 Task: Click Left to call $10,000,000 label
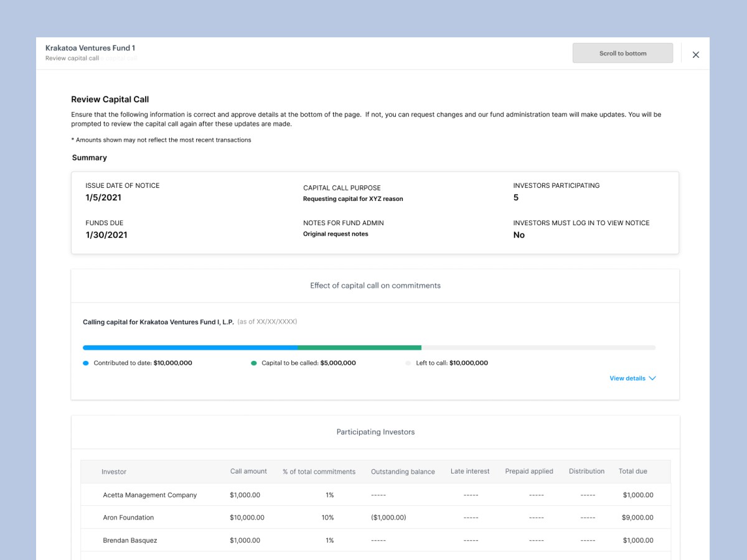pyautogui.click(x=452, y=363)
